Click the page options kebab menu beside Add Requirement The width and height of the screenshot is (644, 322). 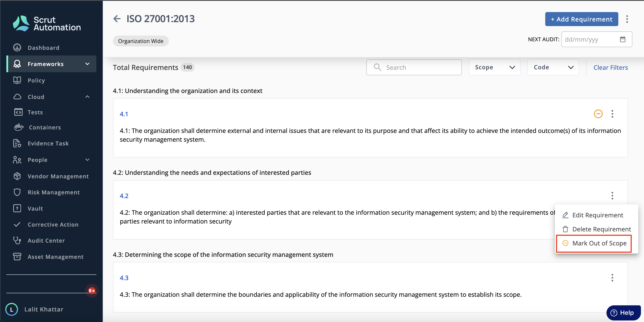pos(627,19)
